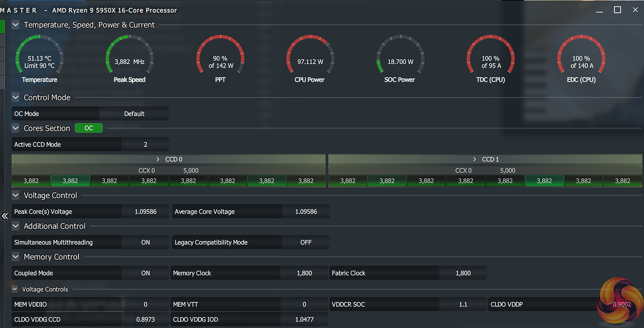Click Peak Core(s) Voltage value field
The image size is (644, 328).
(145, 211)
